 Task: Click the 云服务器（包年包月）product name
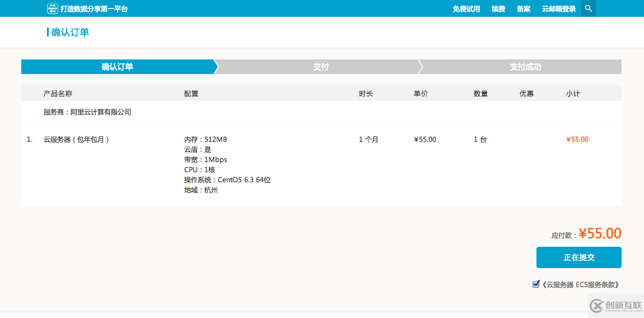76,140
